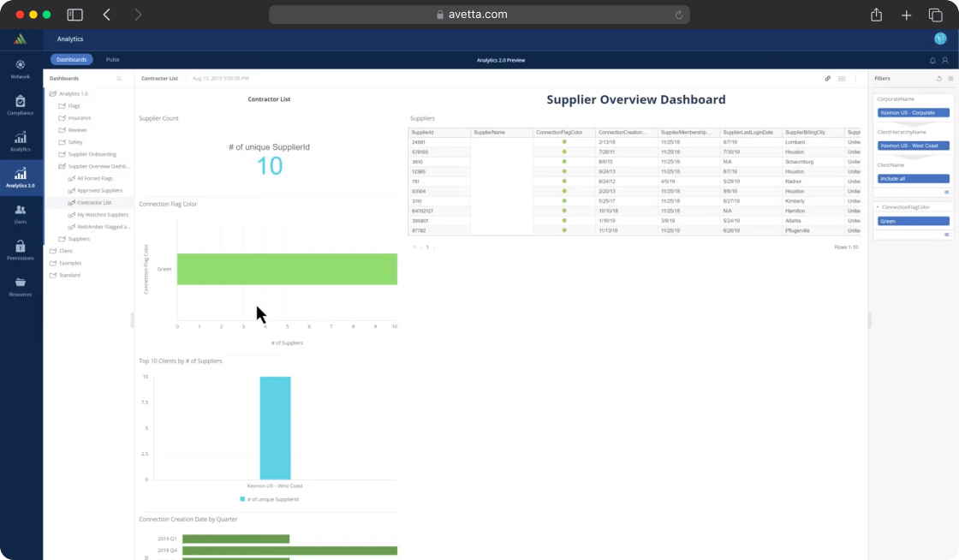The height and width of the screenshot is (560, 959).
Task: Open the Network section in sidebar
Action: tap(21, 69)
